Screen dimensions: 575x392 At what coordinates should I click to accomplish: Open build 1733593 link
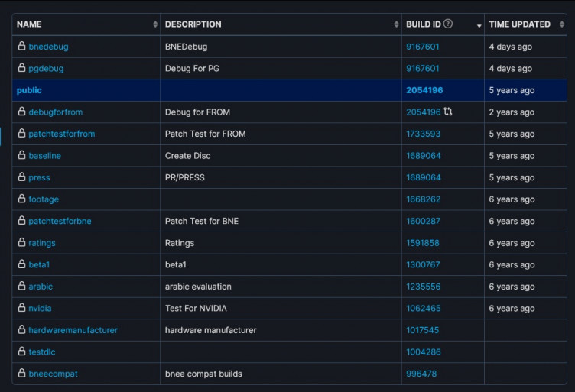[x=423, y=134]
